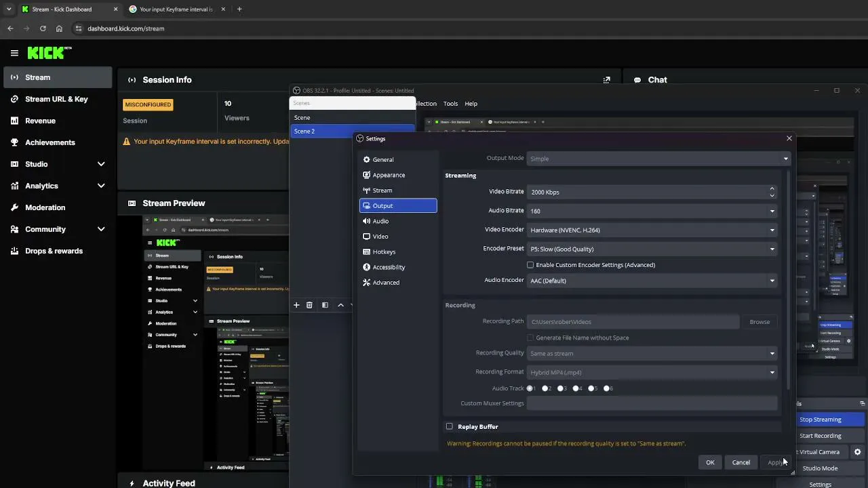Select the Output settings category
The width and height of the screenshot is (868, 488).
[398, 205]
